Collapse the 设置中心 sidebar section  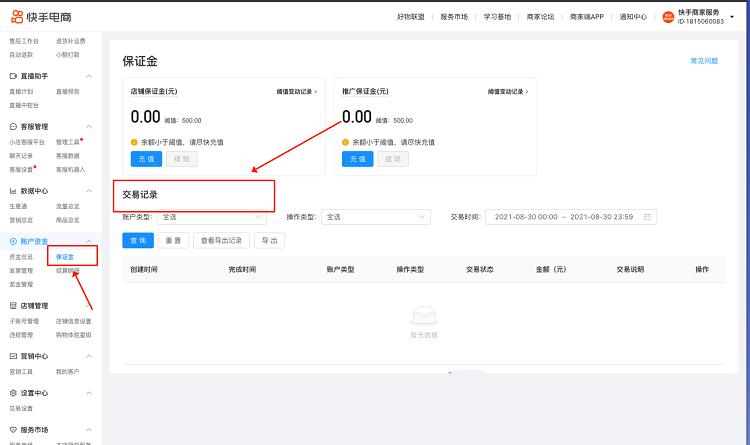click(89, 393)
